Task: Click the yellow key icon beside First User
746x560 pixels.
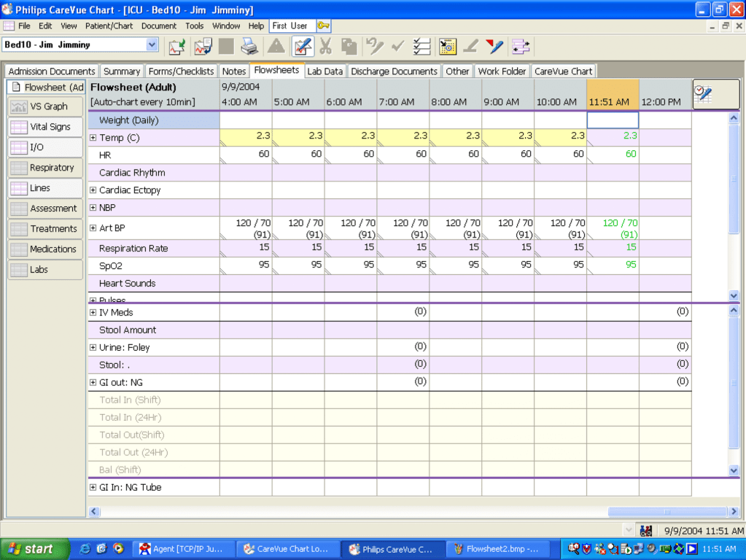Action: pos(323,26)
